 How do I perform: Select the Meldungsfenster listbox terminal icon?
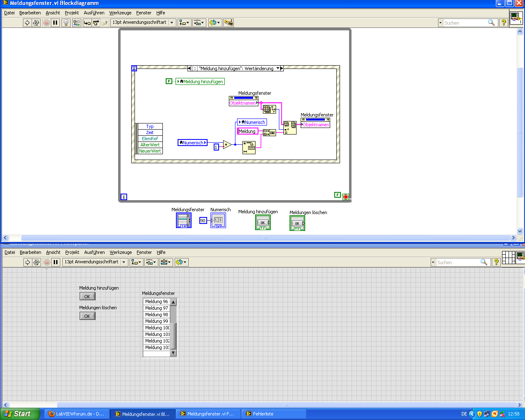(x=184, y=220)
